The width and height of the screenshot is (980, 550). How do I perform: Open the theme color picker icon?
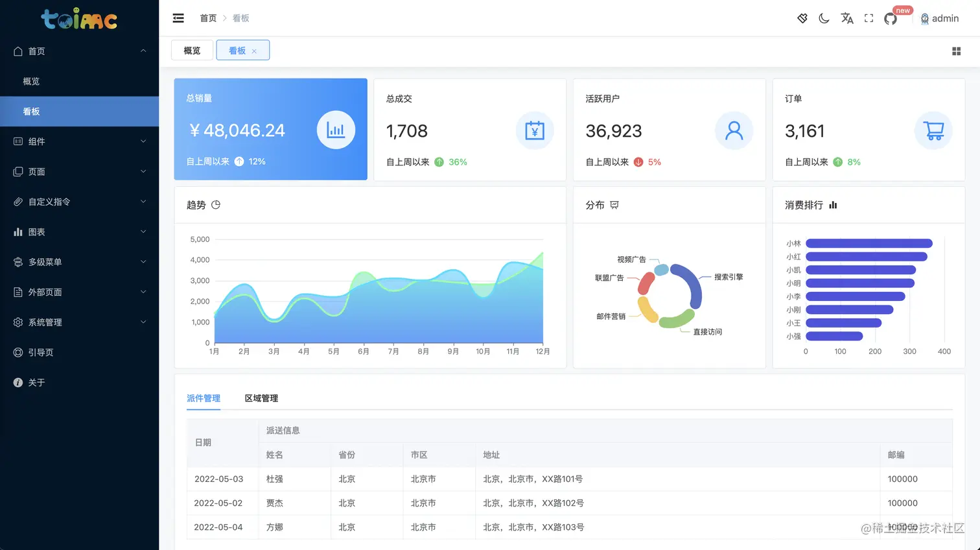point(802,18)
